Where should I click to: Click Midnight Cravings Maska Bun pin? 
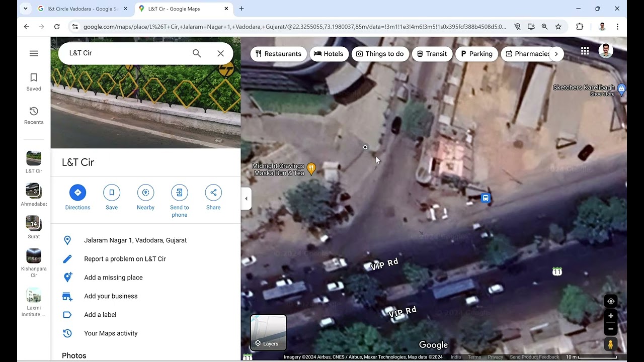tap(311, 169)
